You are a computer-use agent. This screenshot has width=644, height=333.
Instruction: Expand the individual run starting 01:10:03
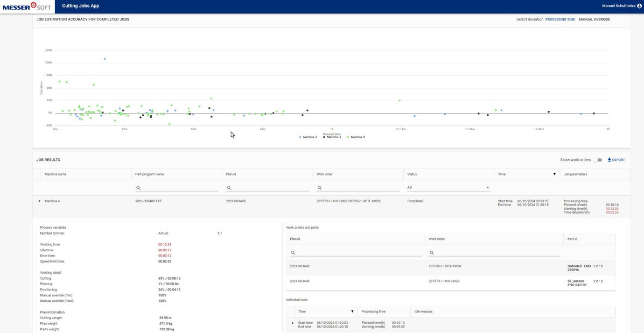coord(293,323)
